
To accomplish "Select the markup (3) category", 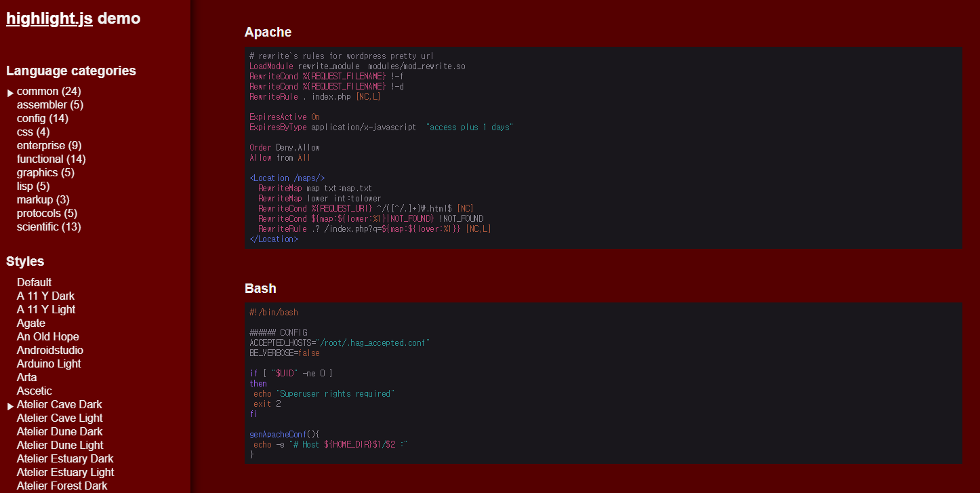I will click(43, 199).
